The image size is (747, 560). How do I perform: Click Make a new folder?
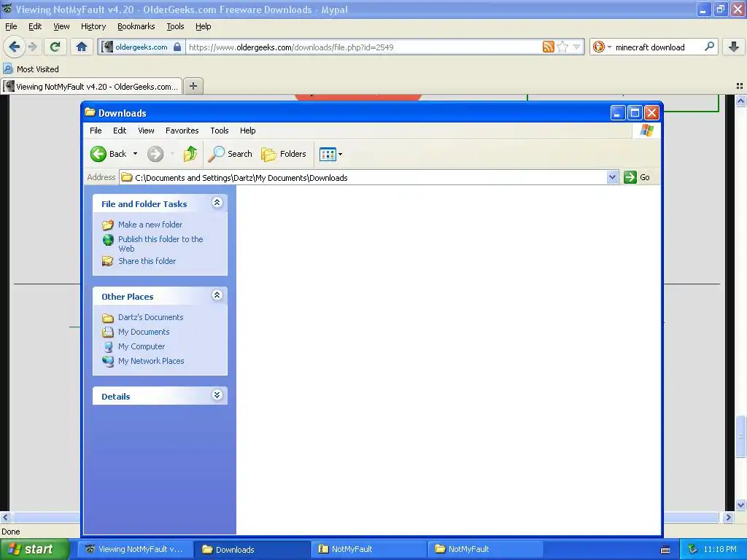pyautogui.click(x=150, y=225)
